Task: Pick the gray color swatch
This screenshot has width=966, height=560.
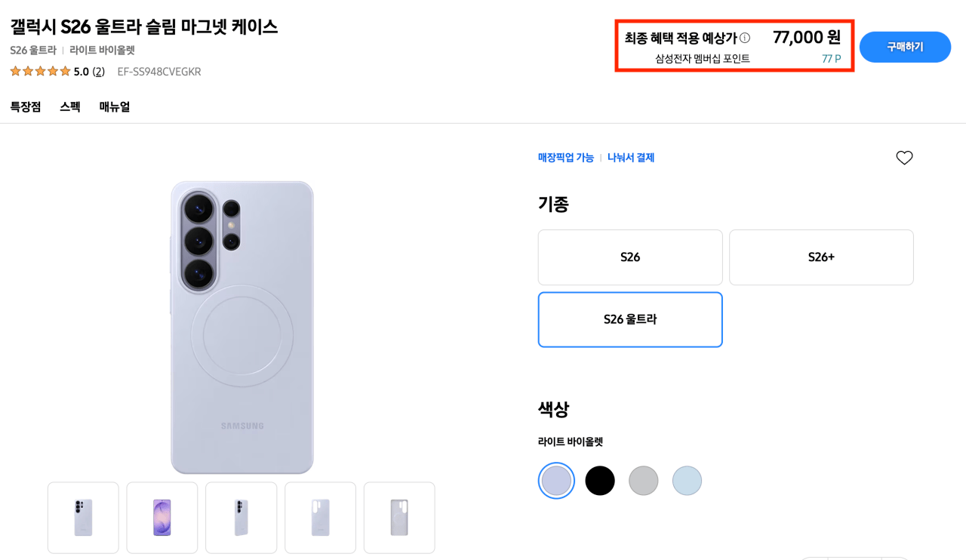Action: coord(643,480)
